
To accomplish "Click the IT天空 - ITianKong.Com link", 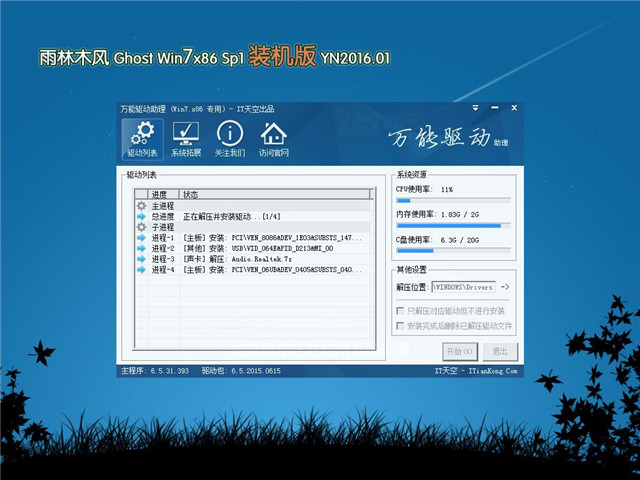I will tap(476, 371).
